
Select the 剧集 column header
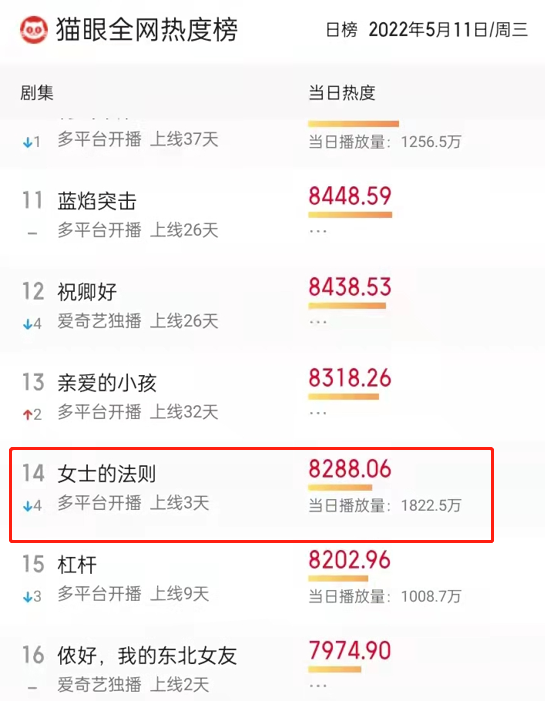click(x=37, y=93)
